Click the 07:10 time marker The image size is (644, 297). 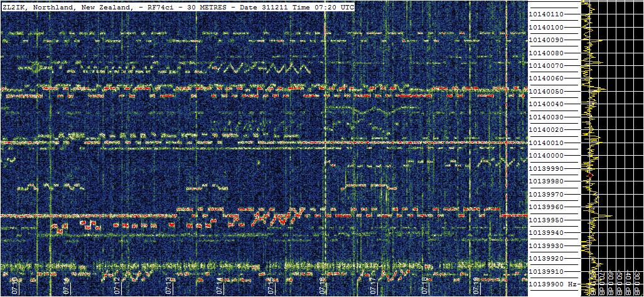(x=16, y=286)
